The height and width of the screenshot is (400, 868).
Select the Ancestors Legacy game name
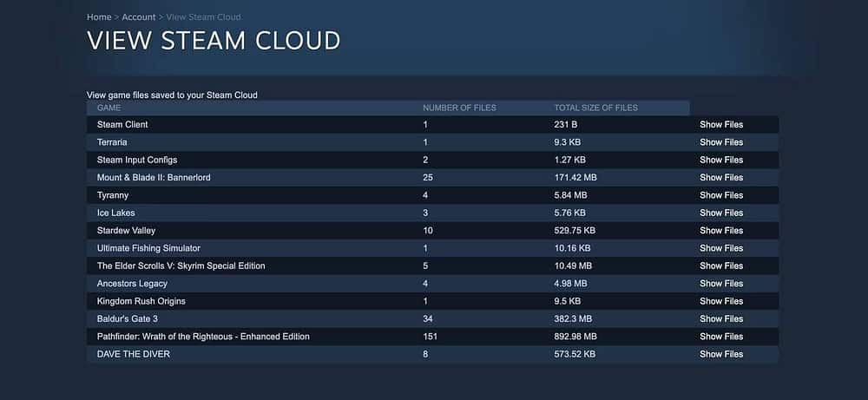tap(132, 284)
